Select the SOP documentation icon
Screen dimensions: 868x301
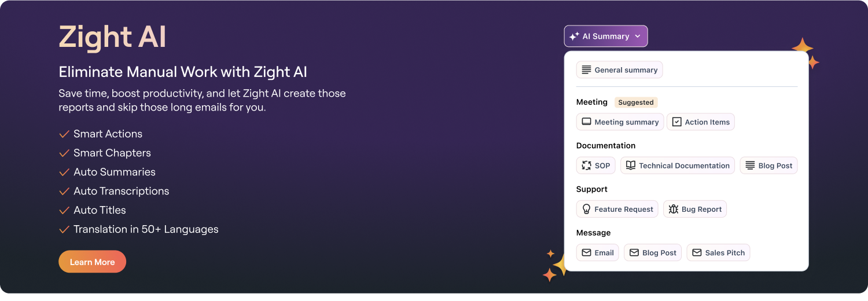tap(586, 166)
